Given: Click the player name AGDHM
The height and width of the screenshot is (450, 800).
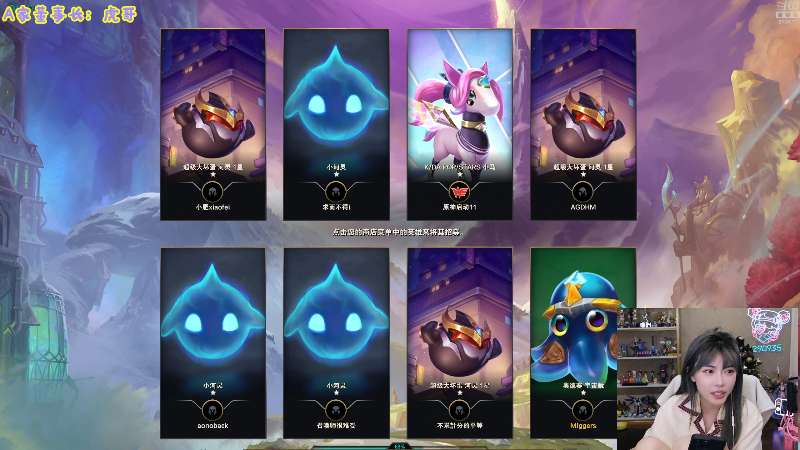Looking at the screenshot, I should pyautogui.click(x=583, y=207).
